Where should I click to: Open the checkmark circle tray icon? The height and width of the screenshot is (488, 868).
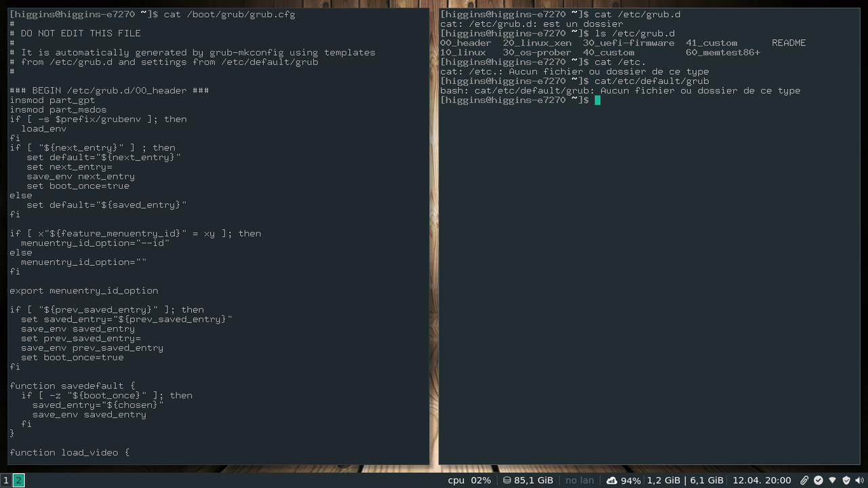click(818, 481)
